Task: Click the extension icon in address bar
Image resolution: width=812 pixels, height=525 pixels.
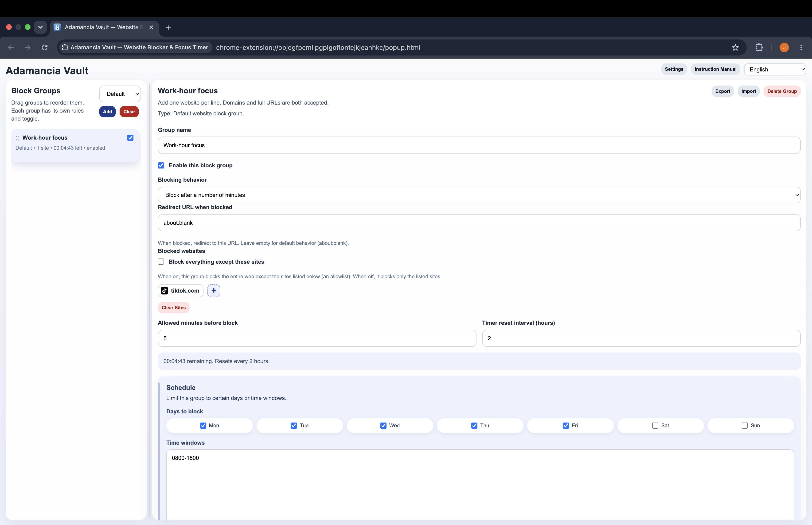Action: (65, 47)
